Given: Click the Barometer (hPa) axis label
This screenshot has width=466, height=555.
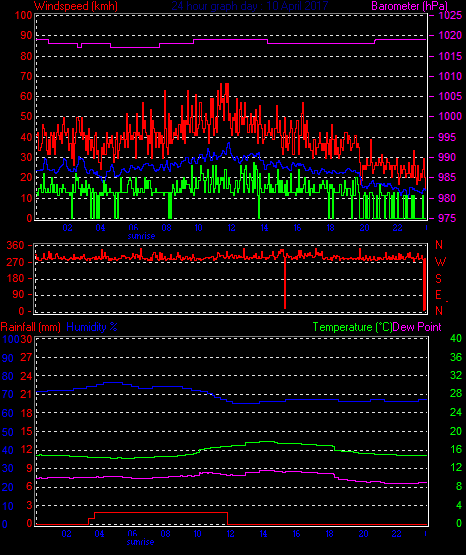Looking at the screenshot, I should click(x=409, y=6).
